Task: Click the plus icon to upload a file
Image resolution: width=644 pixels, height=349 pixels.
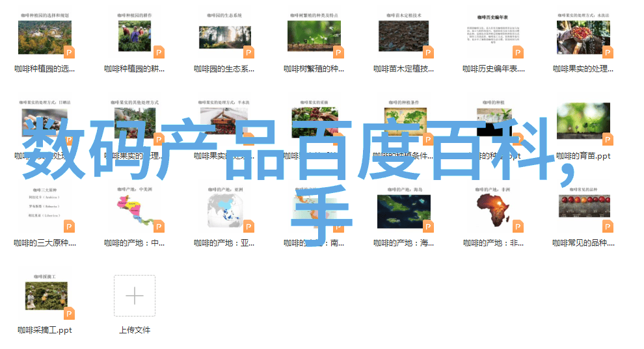Action: click(x=135, y=296)
